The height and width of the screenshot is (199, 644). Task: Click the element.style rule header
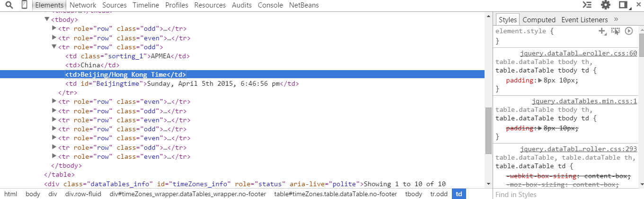[x=524, y=31]
